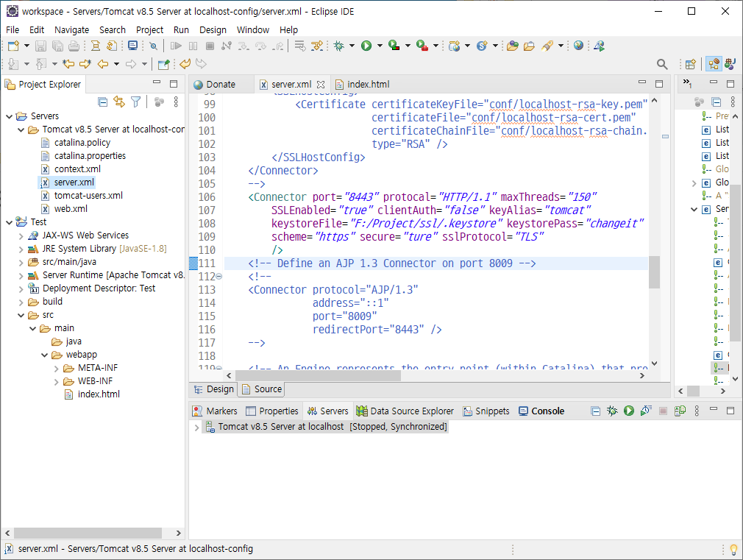
Task: Click the editor vertical scrollbar thumb
Action: (654, 272)
